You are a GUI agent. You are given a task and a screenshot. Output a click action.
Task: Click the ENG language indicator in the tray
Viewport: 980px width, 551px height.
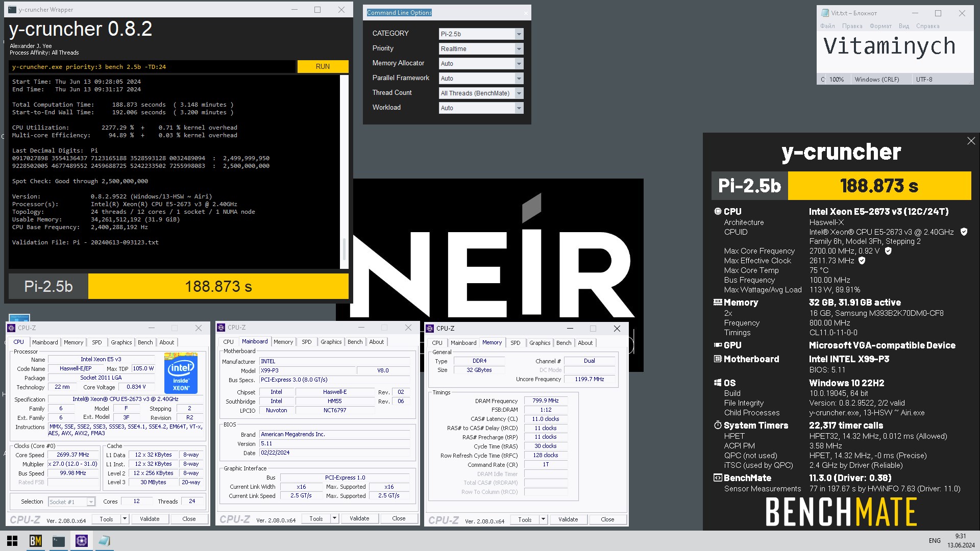click(x=935, y=541)
